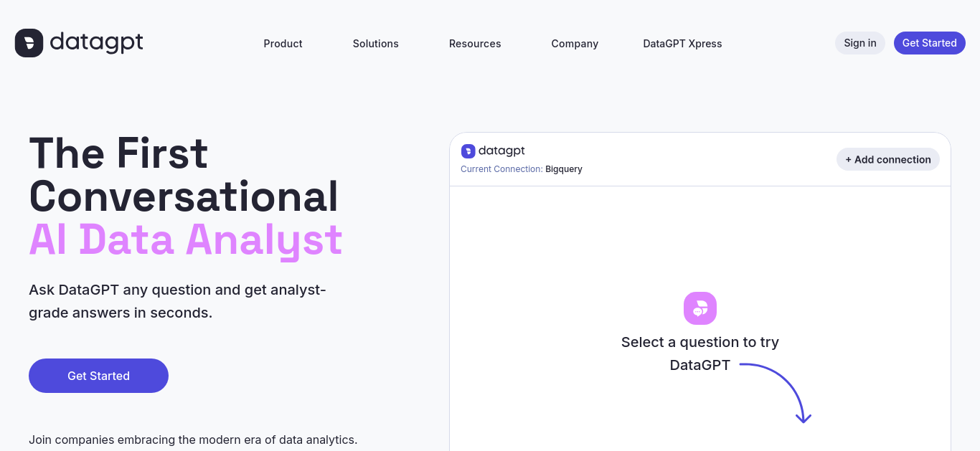The image size is (980, 451).
Task: Open the Company menu
Action: [575, 44]
